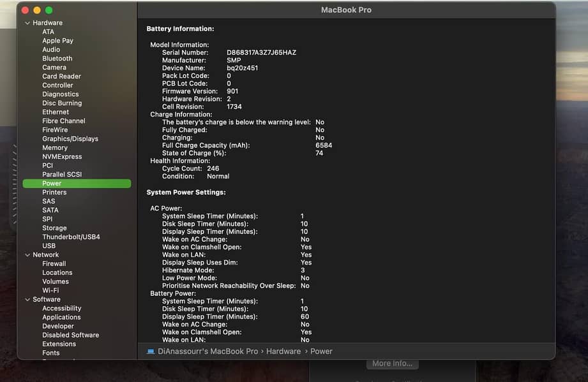Image resolution: width=588 pixels, height=382 pixels.
Task: Select Memory in the sidebar
Action: click(55, 148)
